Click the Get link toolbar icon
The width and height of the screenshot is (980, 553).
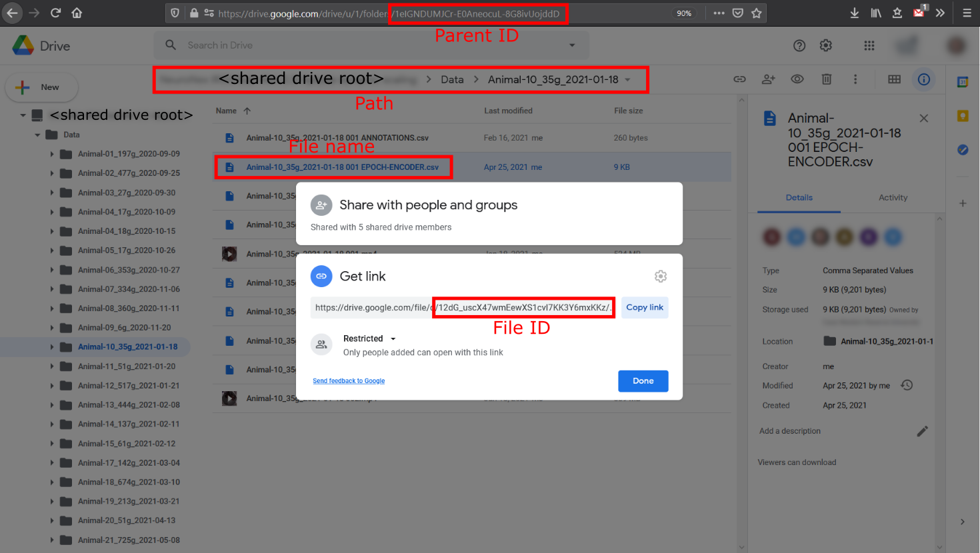[x=739, y=79]
